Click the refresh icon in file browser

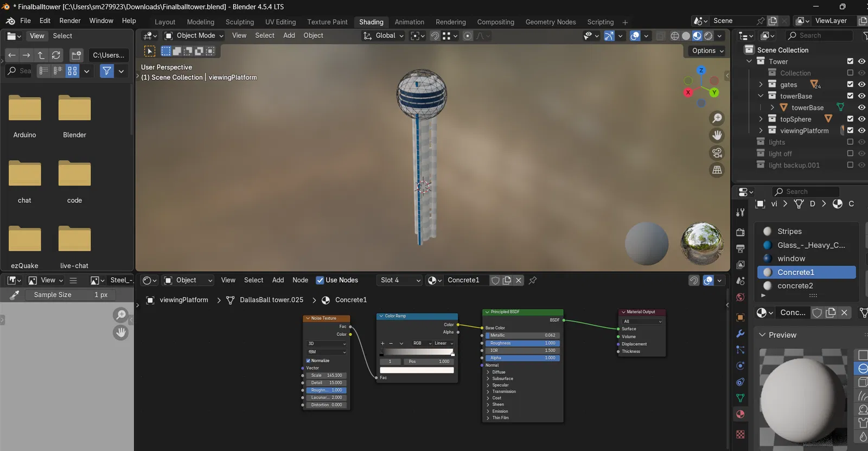click(56, 55)
